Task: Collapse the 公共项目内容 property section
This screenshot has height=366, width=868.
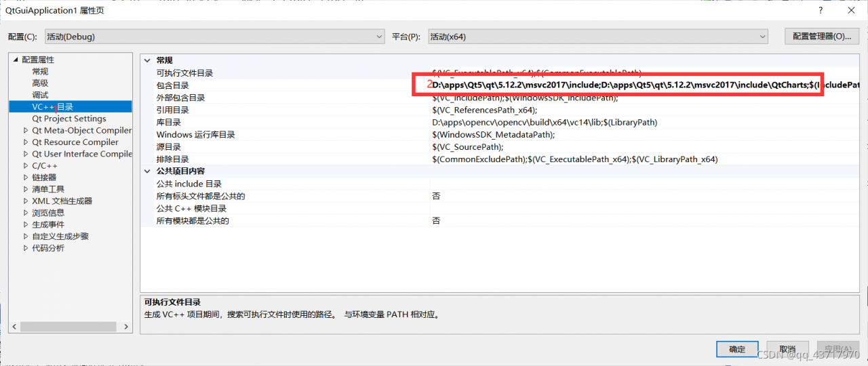Action: pos(147,171)
